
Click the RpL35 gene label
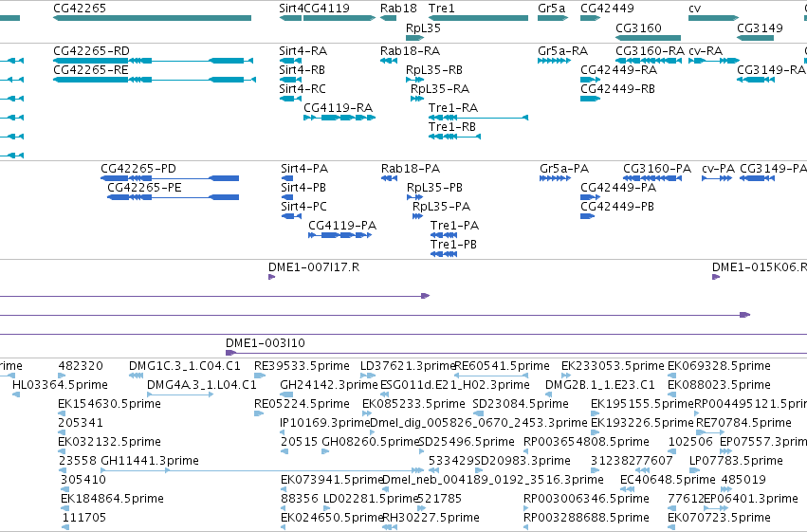[423, 28]
